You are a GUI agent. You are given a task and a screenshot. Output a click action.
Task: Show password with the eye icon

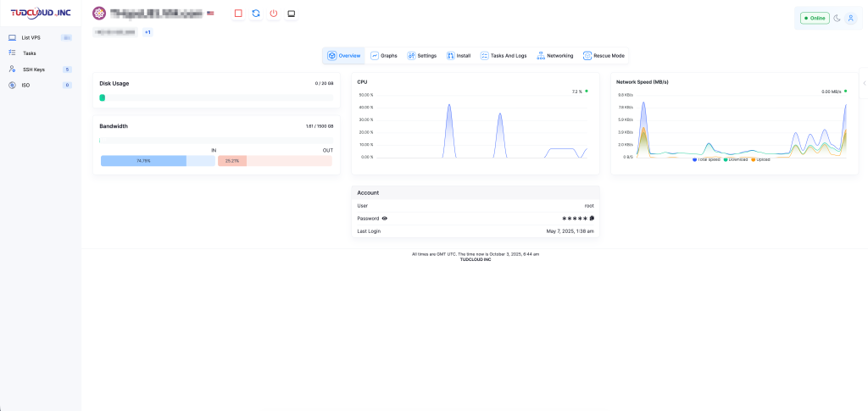[x=385, y=218]
